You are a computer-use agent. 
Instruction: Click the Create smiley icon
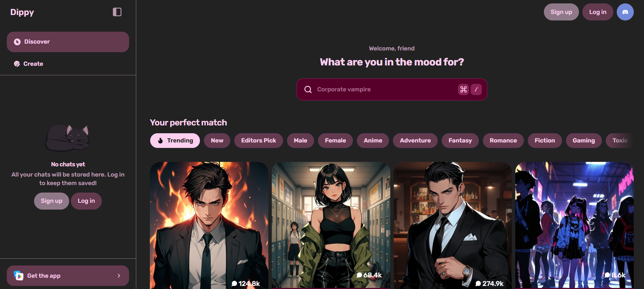pos(17,64)
